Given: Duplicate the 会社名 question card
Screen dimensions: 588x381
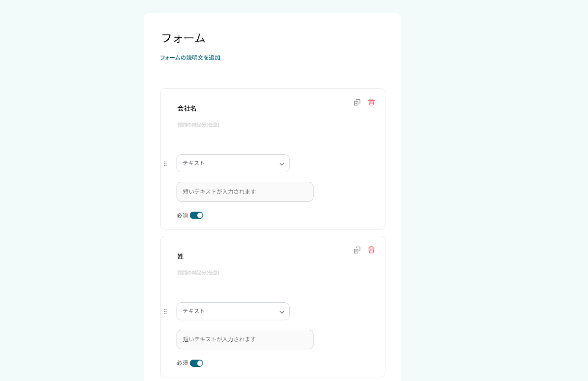Looking at the screenshot, I should click(x=357, y=102).
